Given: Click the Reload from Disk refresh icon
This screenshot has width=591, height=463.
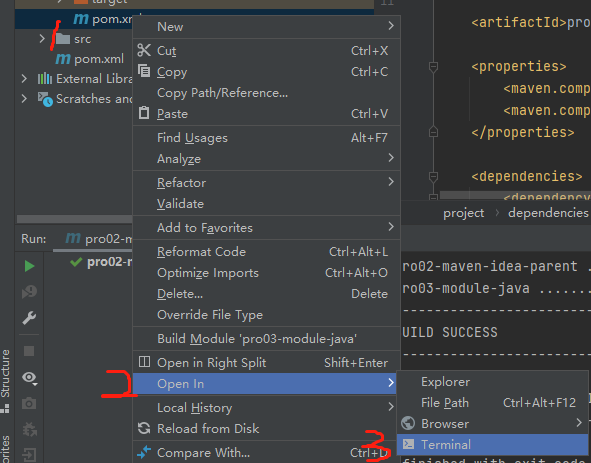Looking at the screenshot, I should (144, 428).
